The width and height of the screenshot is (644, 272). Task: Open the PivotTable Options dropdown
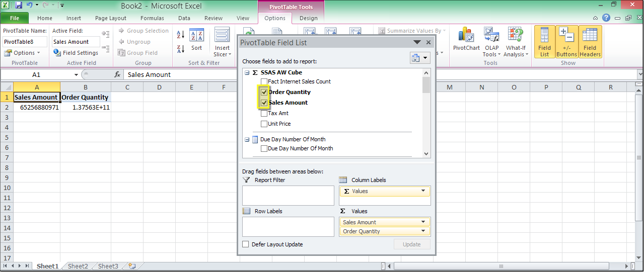(22, 53)
